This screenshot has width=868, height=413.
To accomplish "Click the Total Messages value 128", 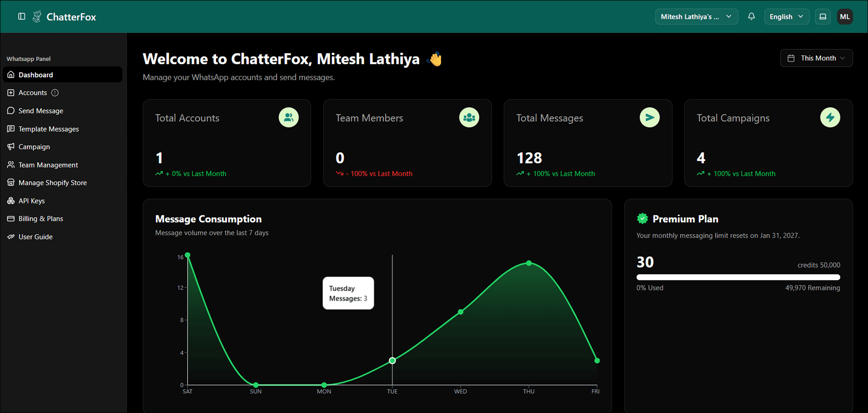I will 529,158.
